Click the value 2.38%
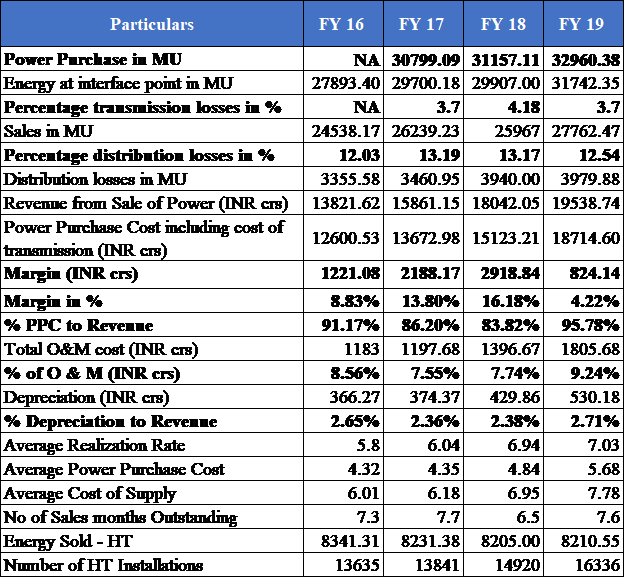Viewport: 625px width, 578px height. click(515, 422)
